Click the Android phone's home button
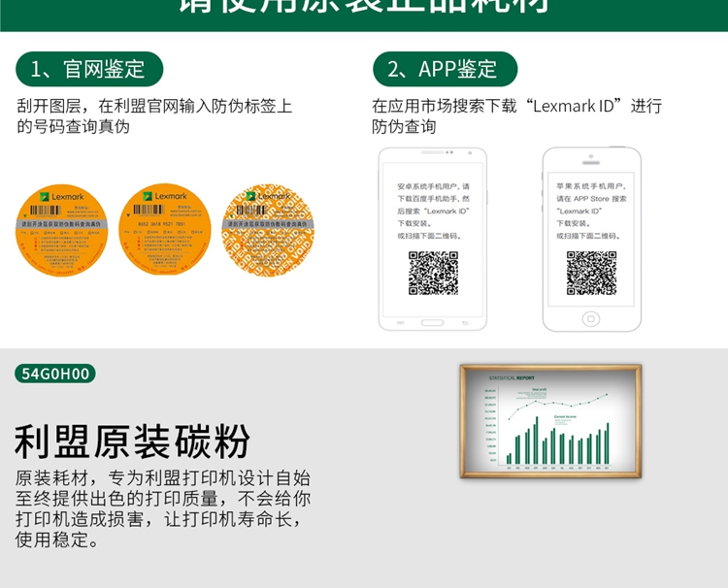Screen dimensions: 728x588 click(432, 321)
